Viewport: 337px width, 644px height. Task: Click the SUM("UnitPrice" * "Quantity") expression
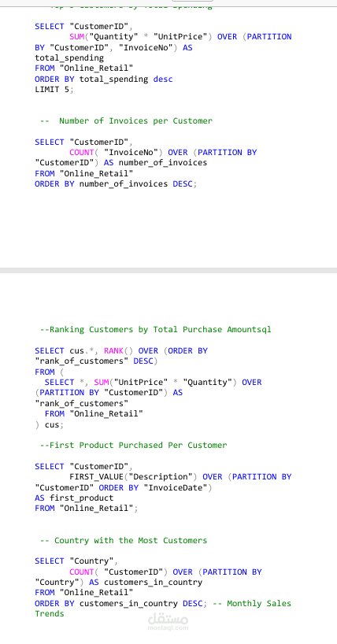[165, 382]
